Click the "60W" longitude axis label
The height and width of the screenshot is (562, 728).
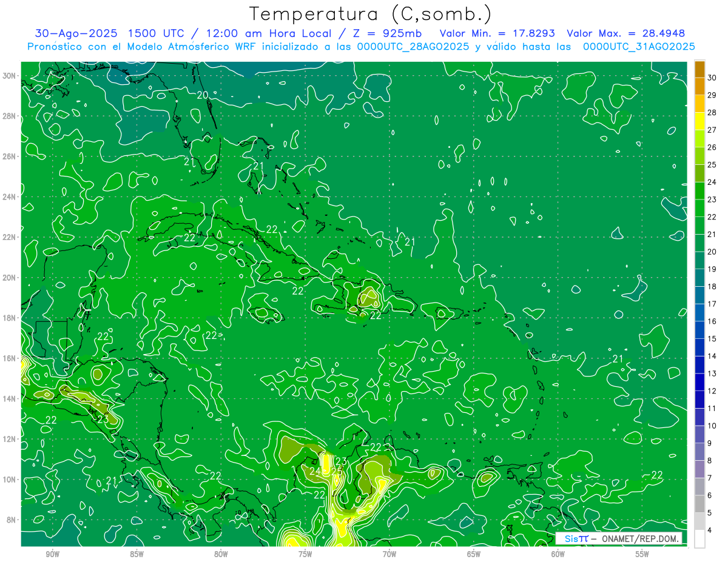pos(558,555)
